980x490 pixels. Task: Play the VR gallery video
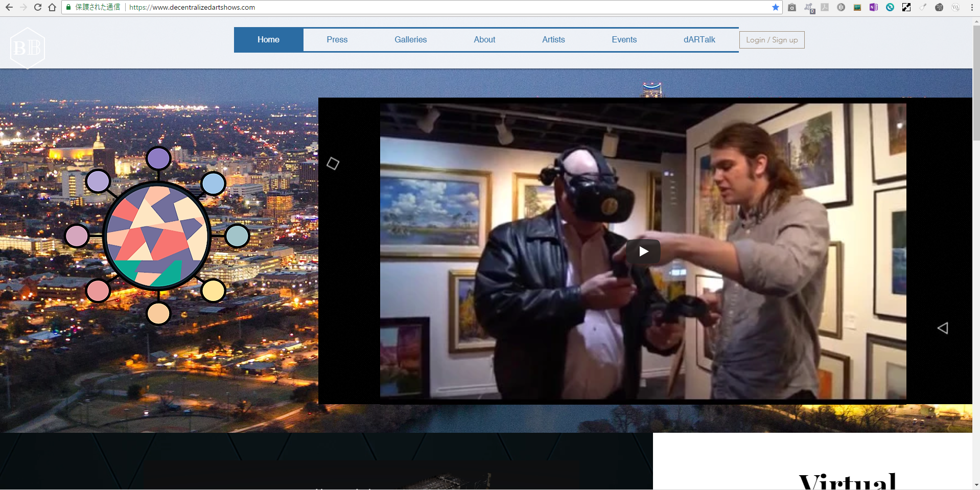click(x=643, y=251)
